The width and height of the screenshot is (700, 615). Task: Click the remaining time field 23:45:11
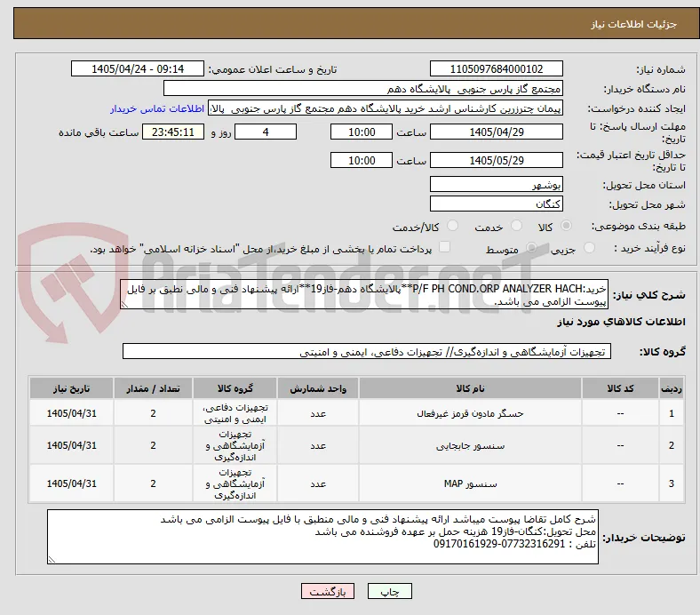click(x=173, y=132)
